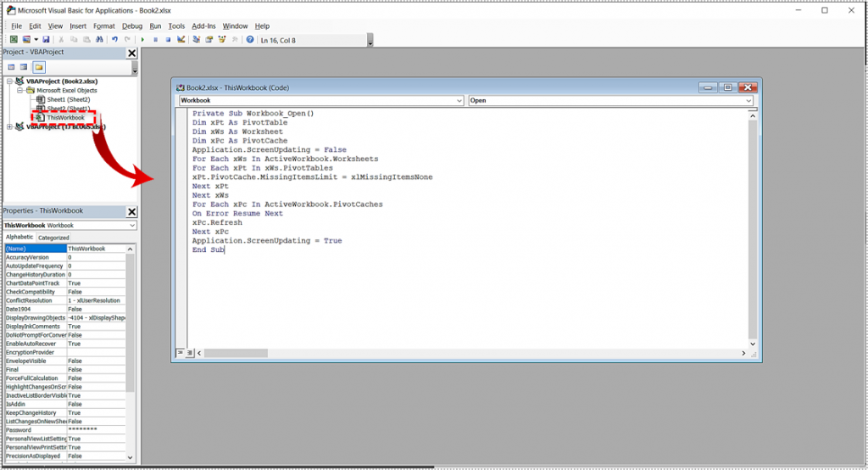Run the macro with the green play icon
This screenshot has height=470, width=868.
click(142, 40)
